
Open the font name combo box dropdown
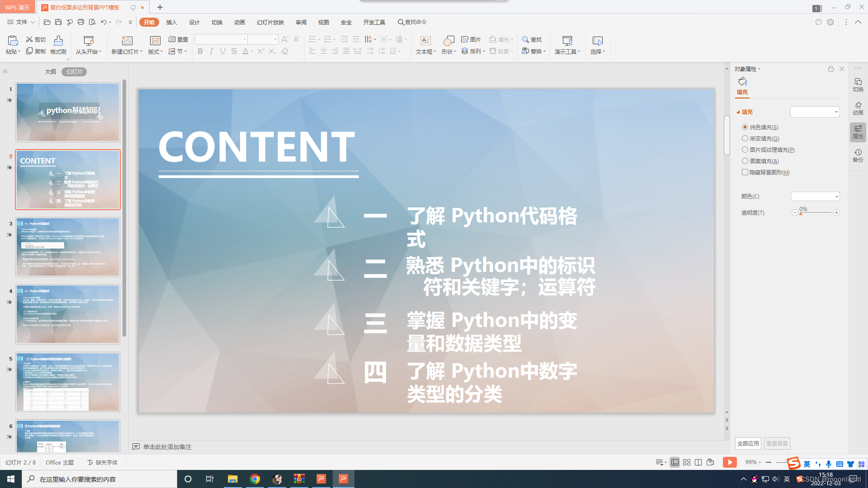(x=245, y=40)
